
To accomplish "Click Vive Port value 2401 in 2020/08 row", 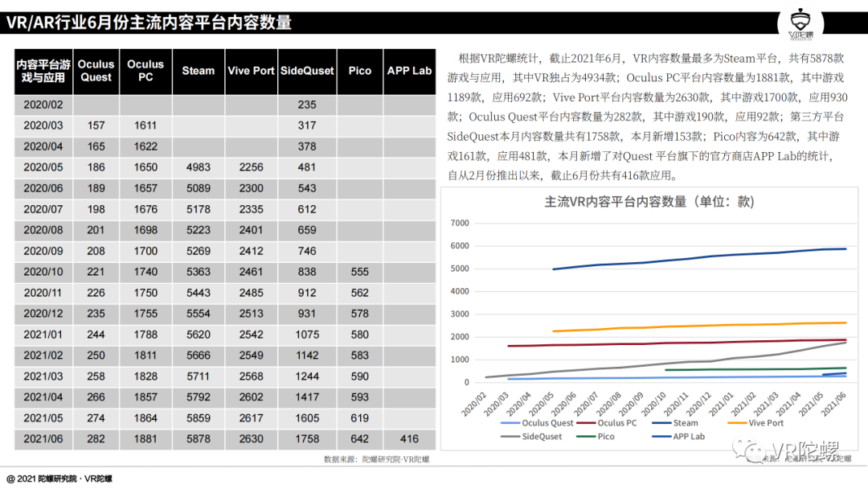I will click(x=252, y=230).
